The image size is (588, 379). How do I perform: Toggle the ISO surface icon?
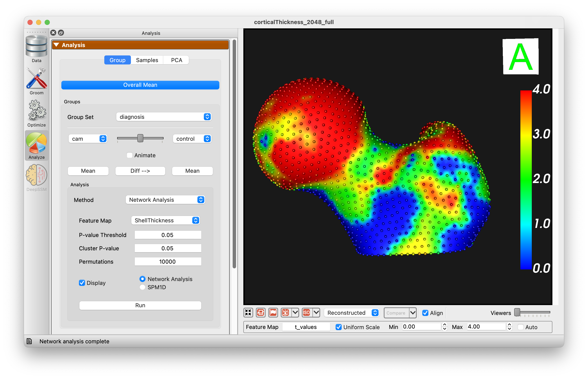[x=306, y=313]
